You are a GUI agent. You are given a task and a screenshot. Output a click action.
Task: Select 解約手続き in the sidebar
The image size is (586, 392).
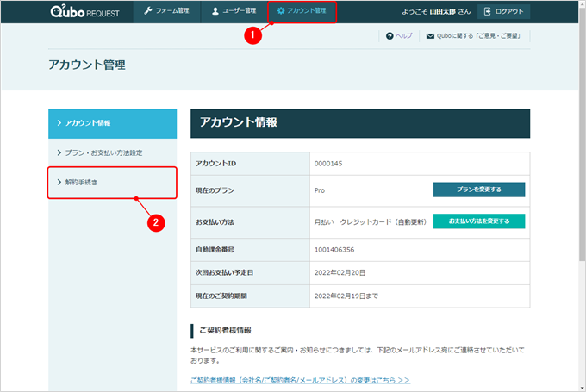coord(113,183)
